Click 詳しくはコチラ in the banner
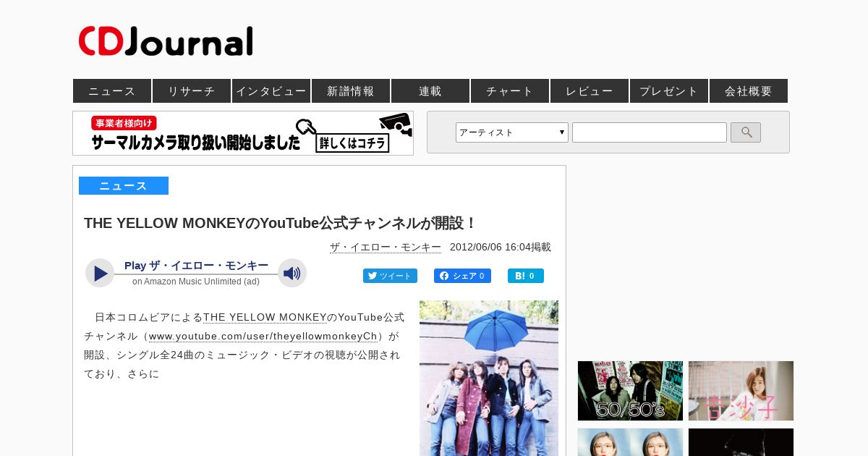Screen dimensions: 868x456 (x=352, y=143)
